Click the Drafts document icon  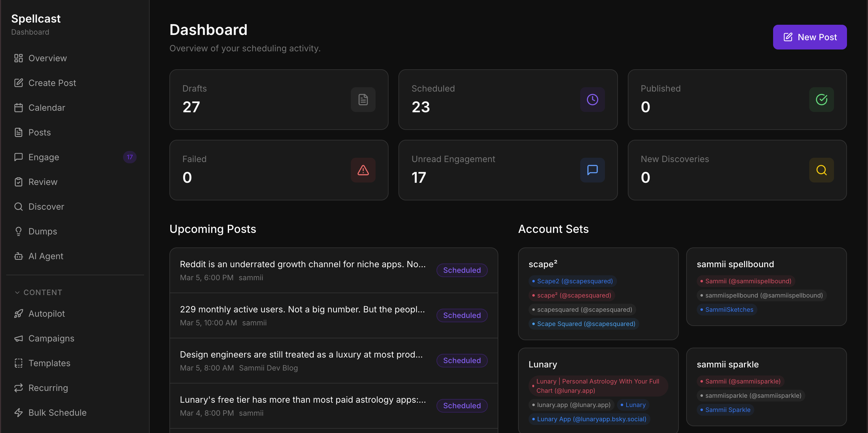click(363, 100)
